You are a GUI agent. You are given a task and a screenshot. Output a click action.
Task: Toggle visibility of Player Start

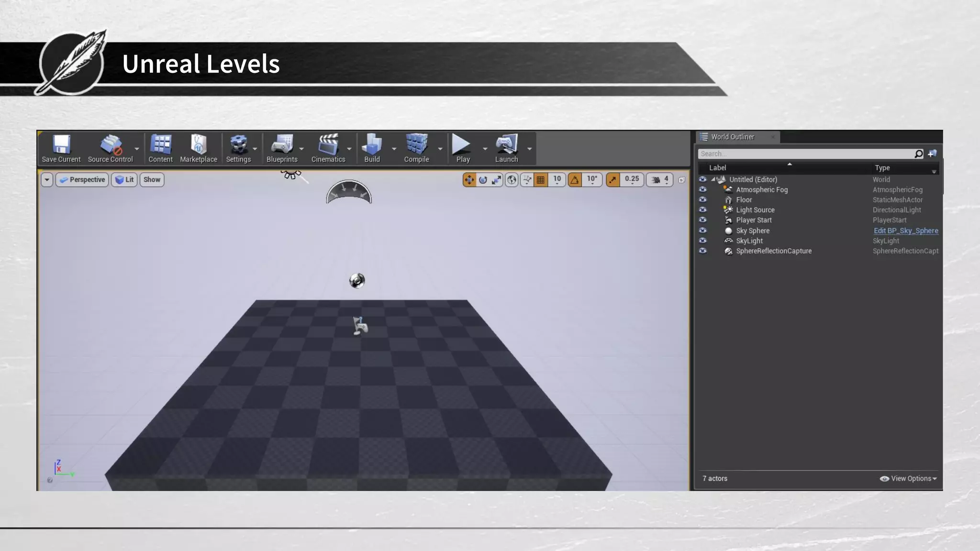(x=702, y=220)
